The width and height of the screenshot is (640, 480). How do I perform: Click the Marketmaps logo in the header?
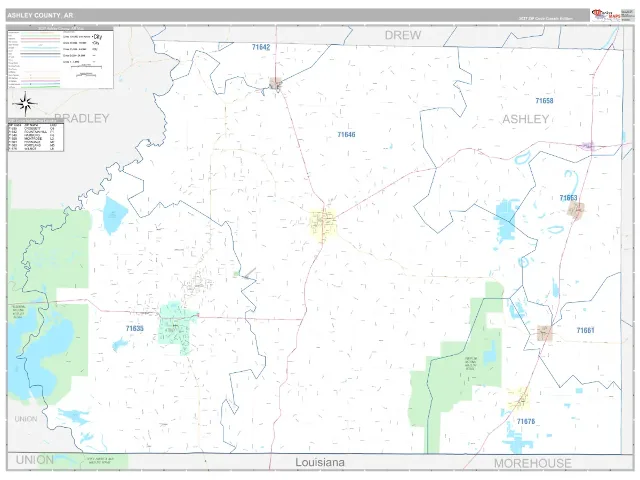(606, 16)
